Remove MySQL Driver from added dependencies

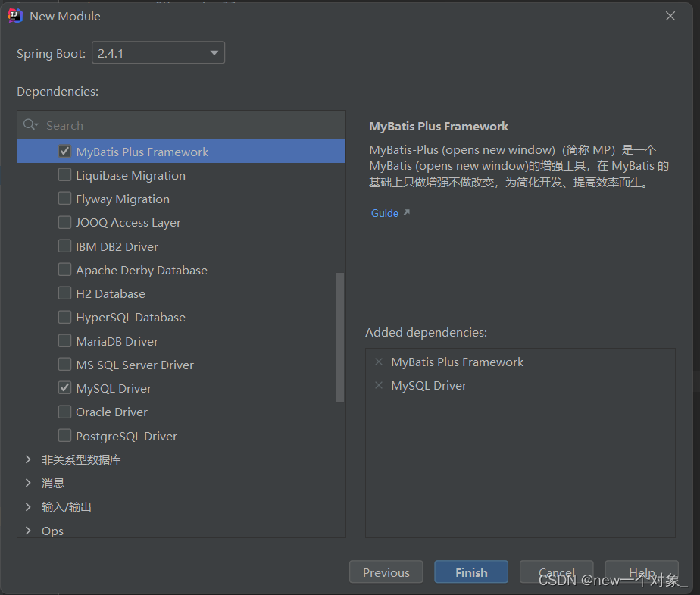tap(379, 385)
